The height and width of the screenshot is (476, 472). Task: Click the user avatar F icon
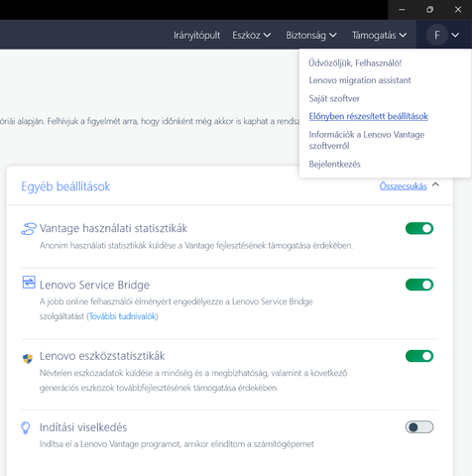[437, 35]
